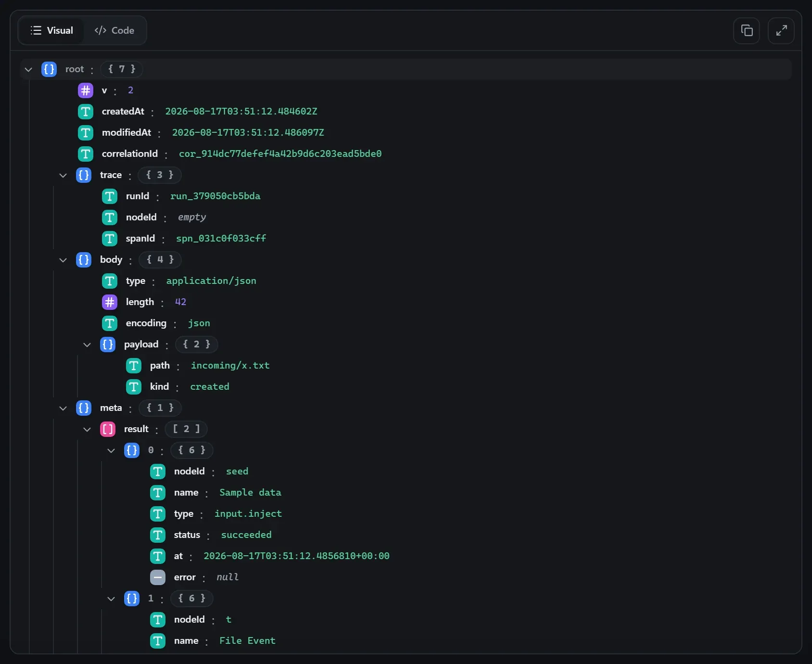Click the root object type icon

point(49,69)
